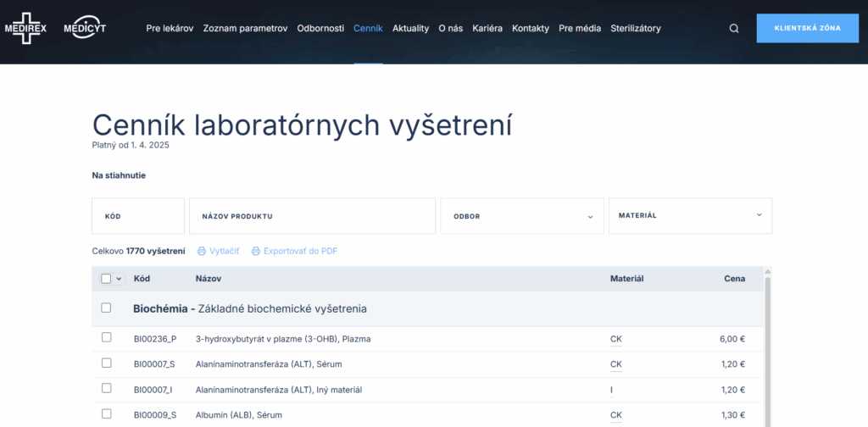868x427 pixels.
Task: Click the Materiál column header
Action: tap(626, 279)
